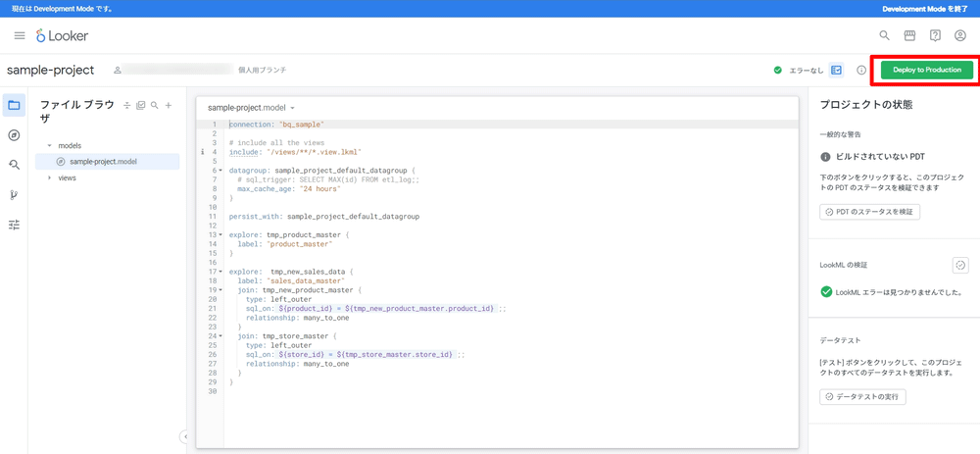Viewport: 980px width, 454px height.
Task: Search files with the file browser magnifier
Action: pyautogui.click(x=155, y=106)
